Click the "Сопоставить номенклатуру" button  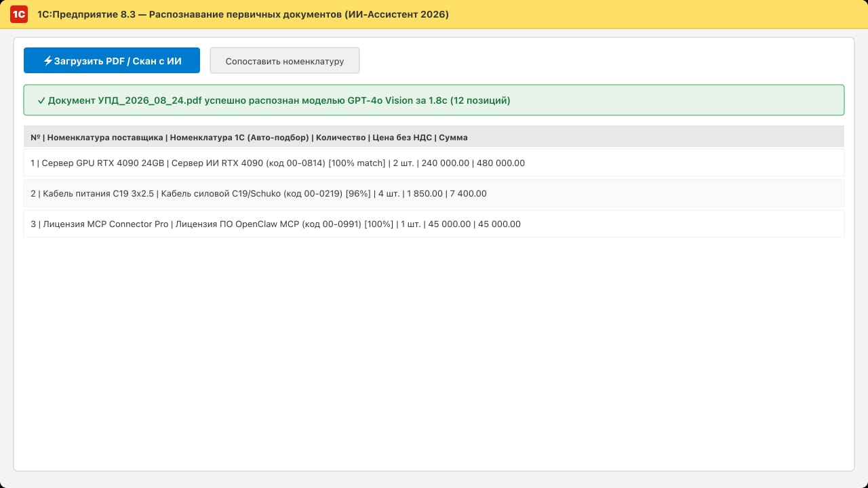coord(285,60)
